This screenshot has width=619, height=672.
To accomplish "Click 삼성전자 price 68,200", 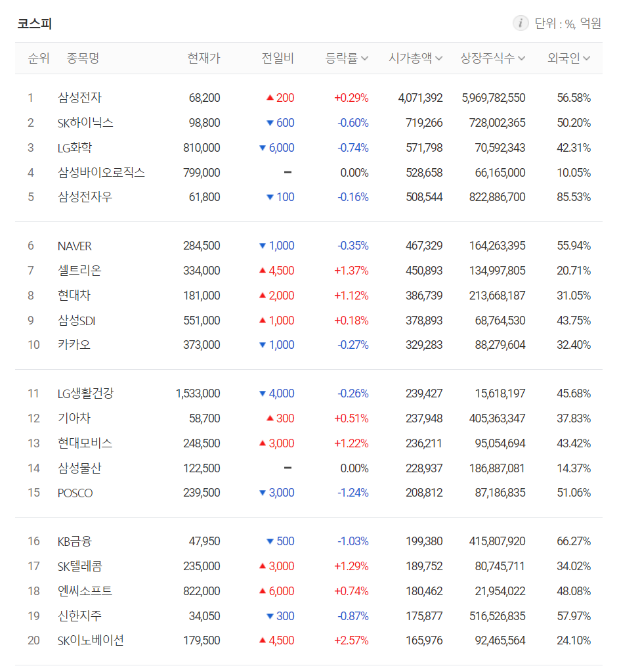I will click(204, 98).
